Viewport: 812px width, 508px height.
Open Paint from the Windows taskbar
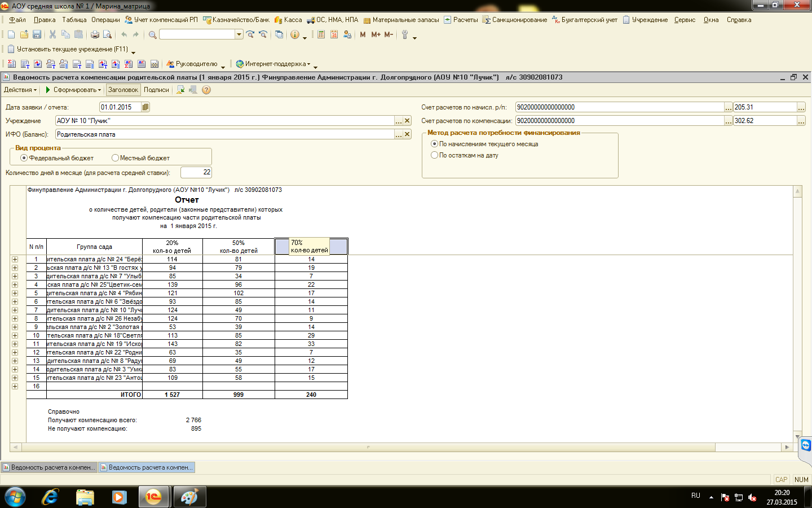click(189, 497)
